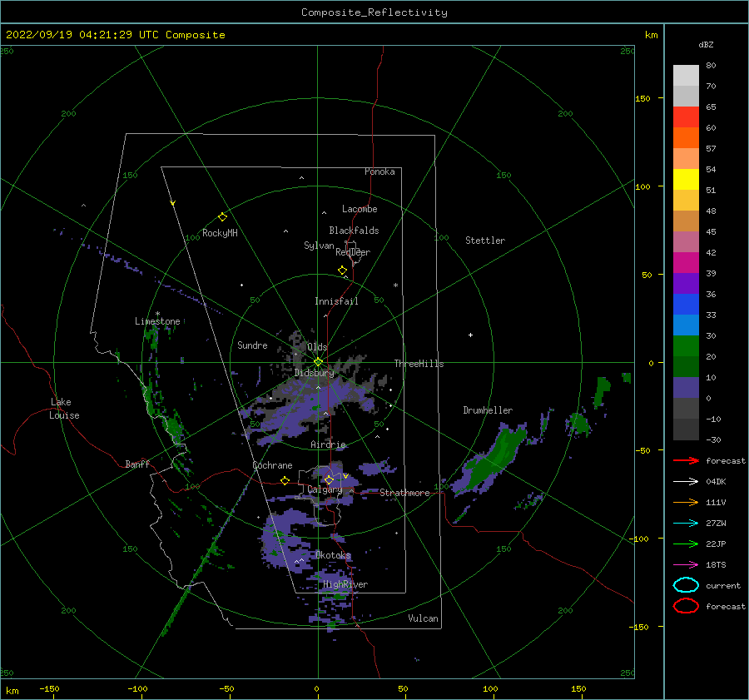Click the yellow radar-site diamond at Olds
The image size is (749, 700).
(318, 362)
